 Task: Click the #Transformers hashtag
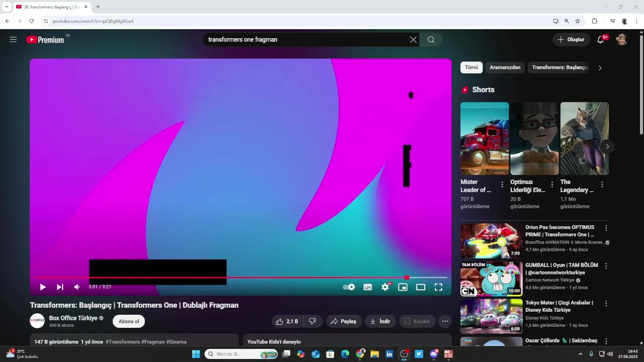point(123,342)
